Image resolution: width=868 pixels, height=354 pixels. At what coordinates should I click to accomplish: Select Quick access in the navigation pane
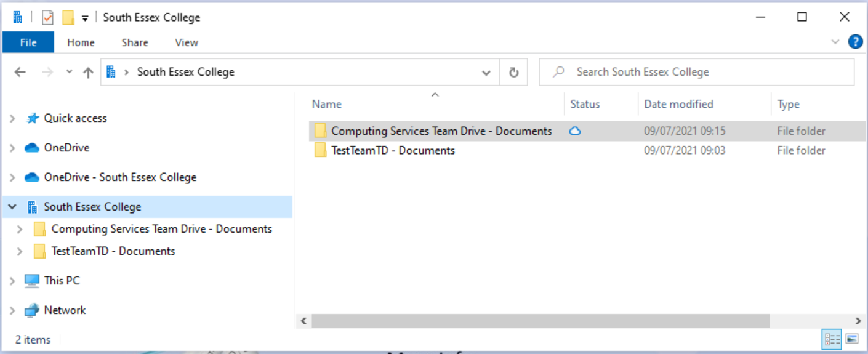point(75,118)
